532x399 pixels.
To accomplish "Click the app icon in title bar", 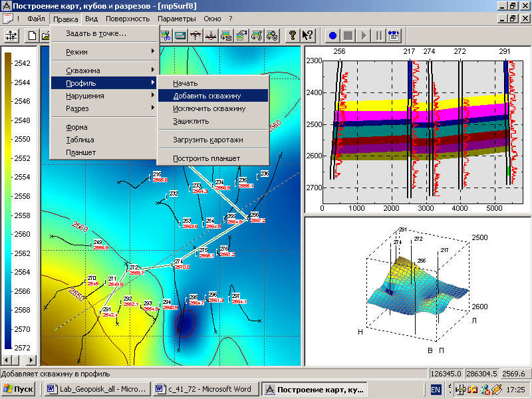I will [6, 6].
